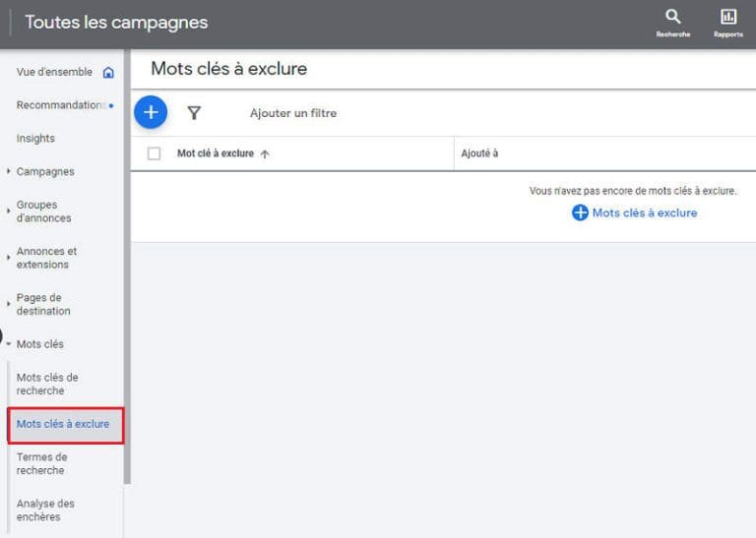Screen dimensions: 756x538
Task: Collapse the Mots clés section
Action: click(9, 344)
